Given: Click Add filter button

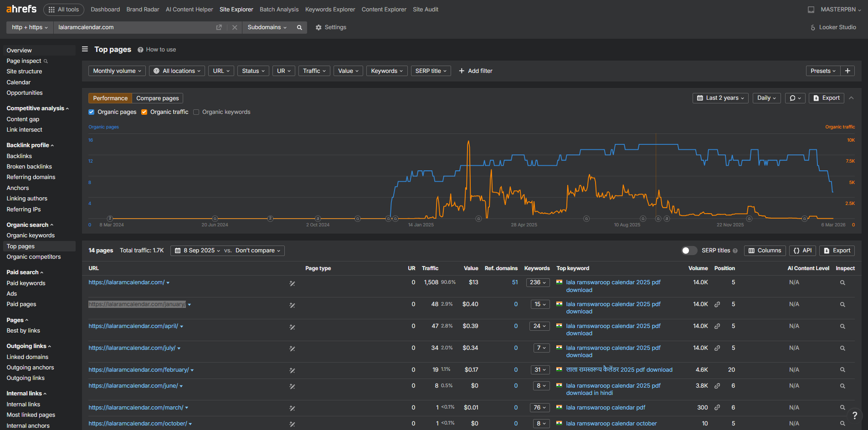Looking at the screenshot, I should coord(475,71).
